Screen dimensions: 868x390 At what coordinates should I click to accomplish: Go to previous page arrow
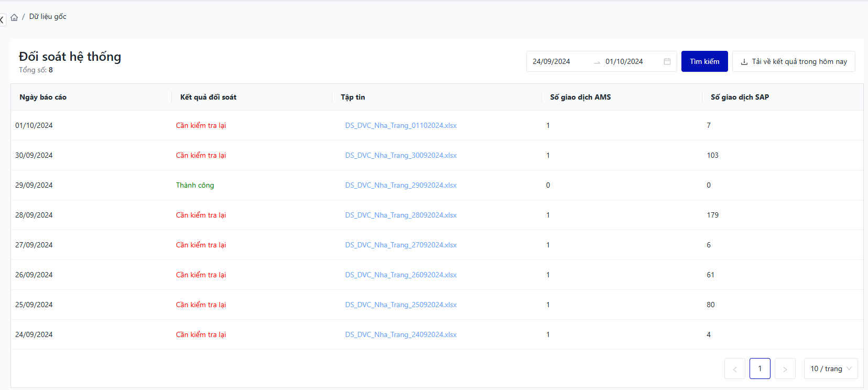click(x=734, y=369)
